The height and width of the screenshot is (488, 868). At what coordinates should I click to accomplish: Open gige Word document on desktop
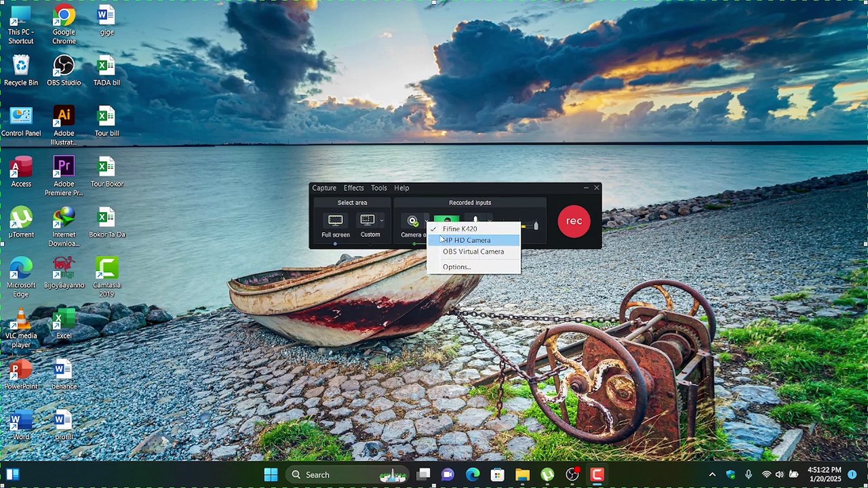tap(106, 20)
